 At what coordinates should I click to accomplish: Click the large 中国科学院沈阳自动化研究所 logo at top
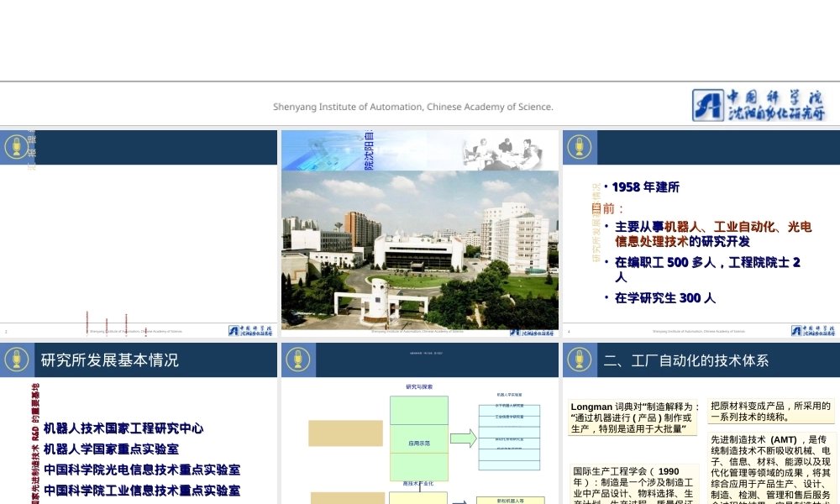click(759, 105)
